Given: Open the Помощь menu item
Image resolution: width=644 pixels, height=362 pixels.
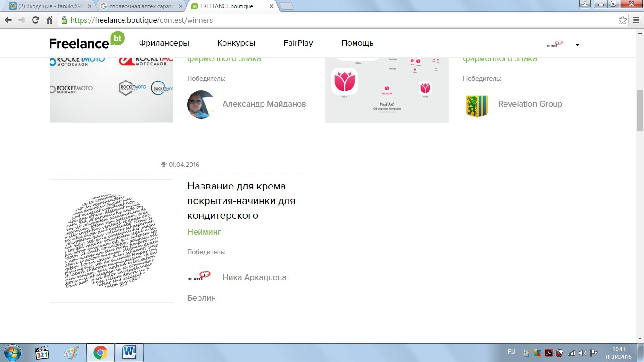Looking at the screenshot, I should [357, 43].
